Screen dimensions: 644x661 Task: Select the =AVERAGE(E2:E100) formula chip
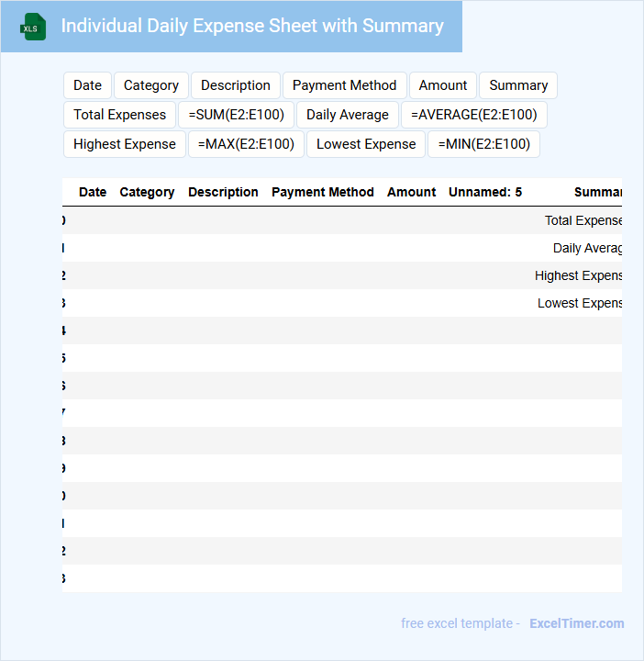(474, 115)
